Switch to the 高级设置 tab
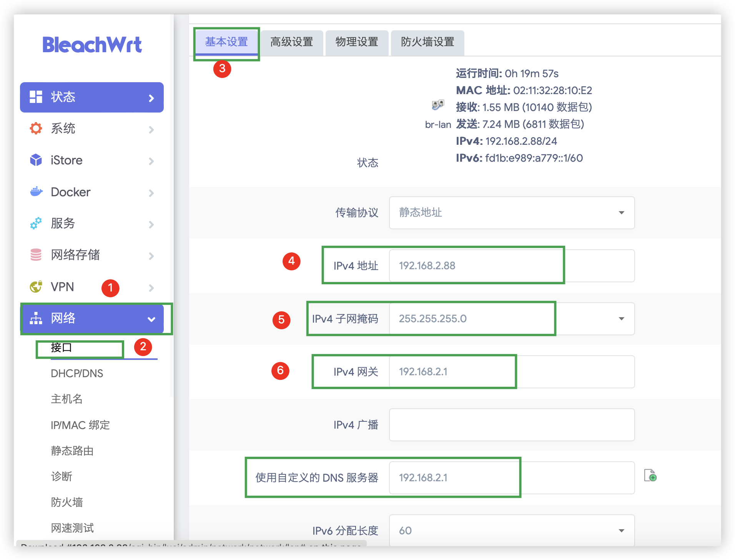Screen dimensions: 735x560 pos(291,42)
